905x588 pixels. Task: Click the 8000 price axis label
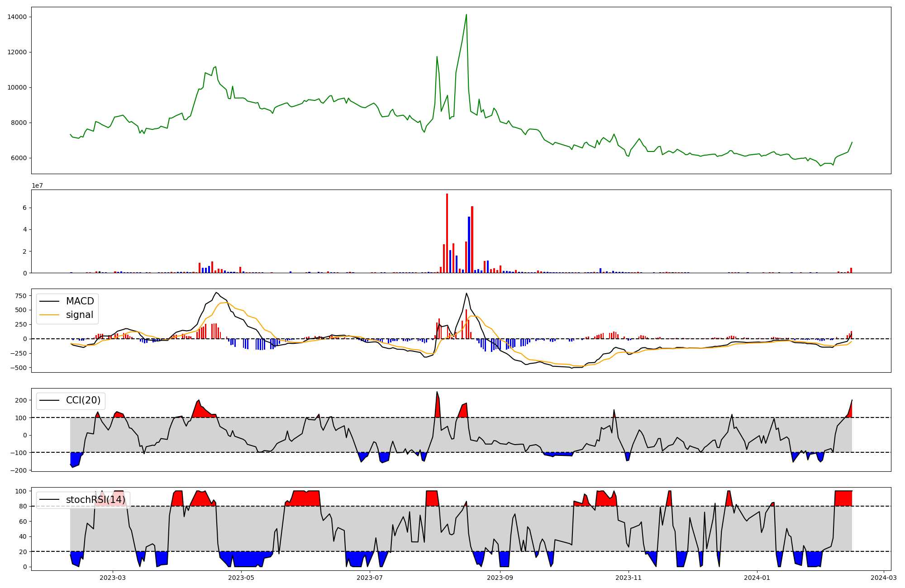coord(19,123)
